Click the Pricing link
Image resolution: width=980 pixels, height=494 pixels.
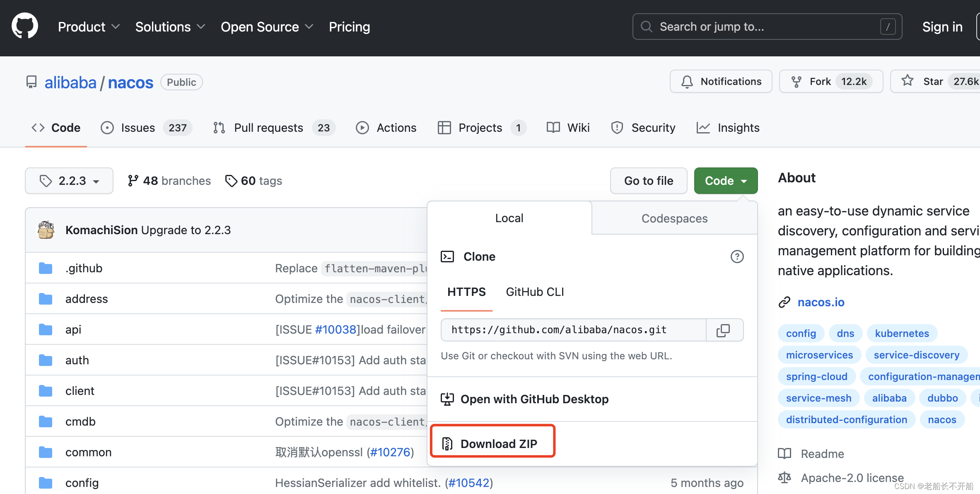coord(349,27)
